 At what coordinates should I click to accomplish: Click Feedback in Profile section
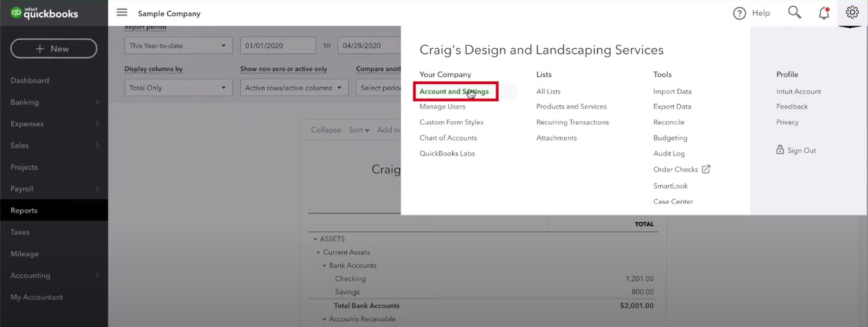point(792,107)
